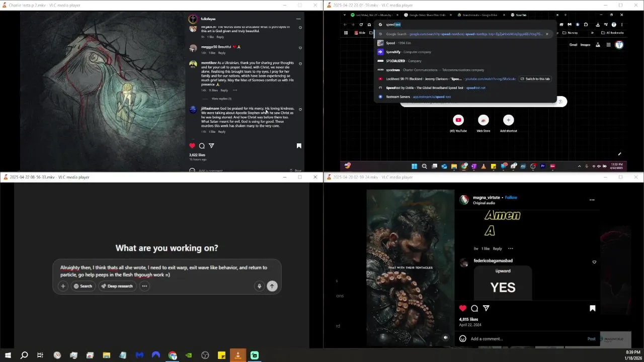644x362 pixels.
Task: Click the microphone dictation icon in chat box
Action: (259, 286)
